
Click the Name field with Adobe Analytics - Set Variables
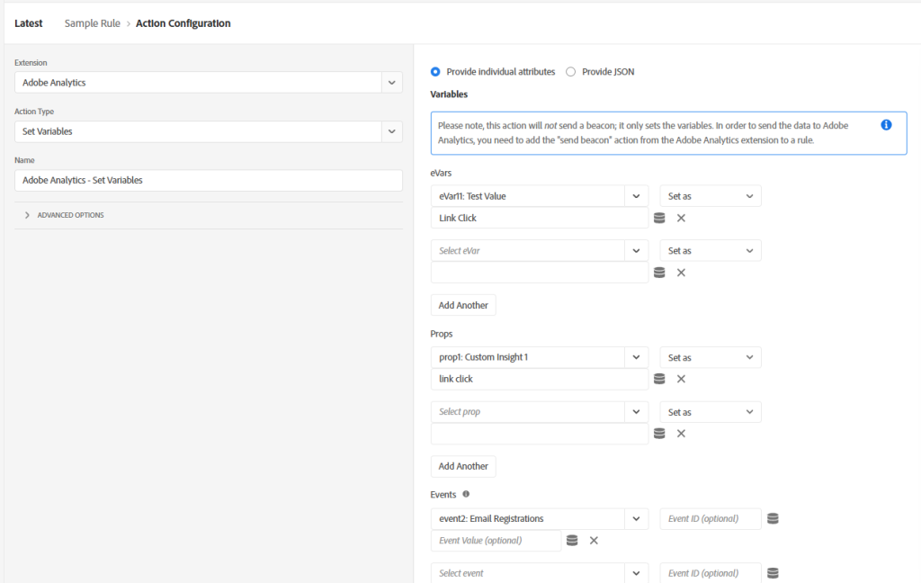point(209,180)
